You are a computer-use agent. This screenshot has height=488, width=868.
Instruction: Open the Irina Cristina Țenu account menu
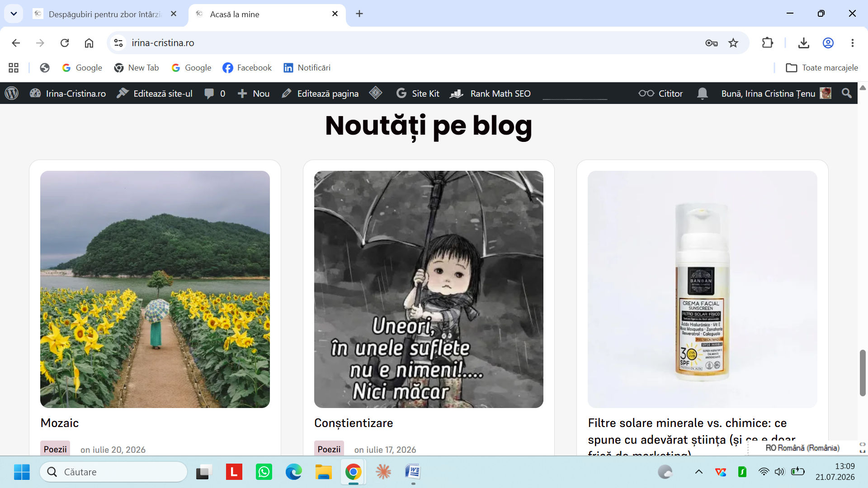pyautogui.click(x=776, y=94)
